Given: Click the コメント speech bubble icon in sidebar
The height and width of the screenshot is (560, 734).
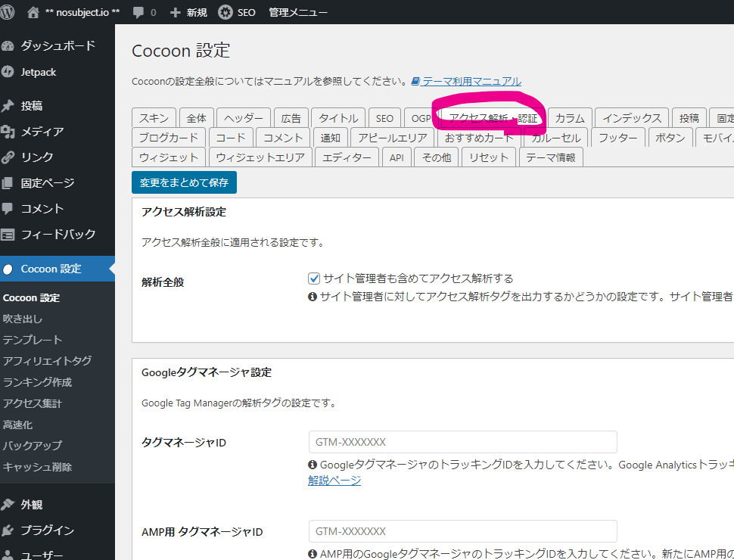Looking at the screenshot, I should point(8,208).
